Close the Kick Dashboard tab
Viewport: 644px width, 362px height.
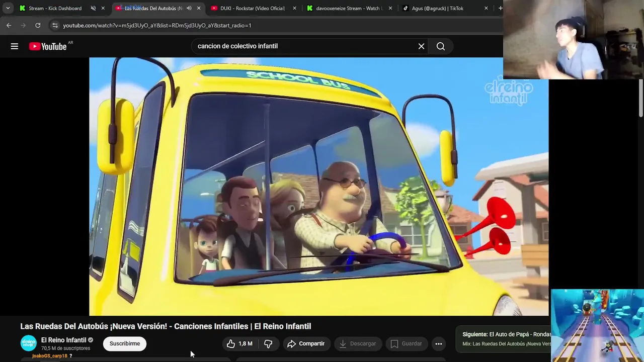coord(103,8)
